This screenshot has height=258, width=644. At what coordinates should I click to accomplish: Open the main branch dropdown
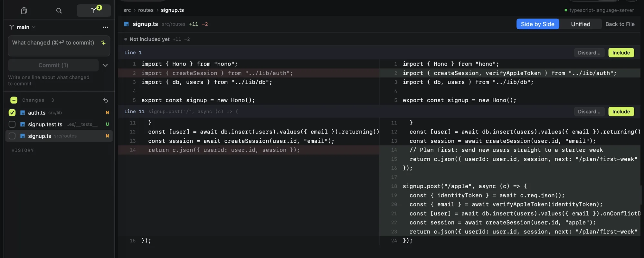pyautogui.click(x=22, y=27)
